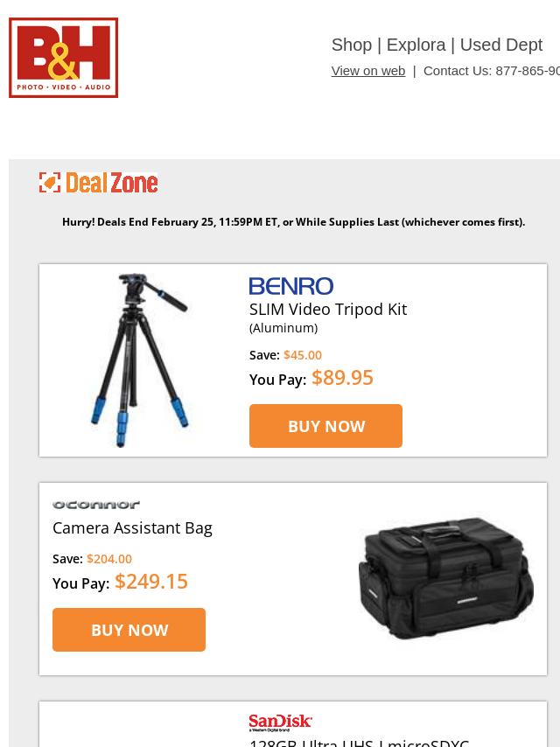
Task: Click the Contact Us phone number
Action: [528, 71]
